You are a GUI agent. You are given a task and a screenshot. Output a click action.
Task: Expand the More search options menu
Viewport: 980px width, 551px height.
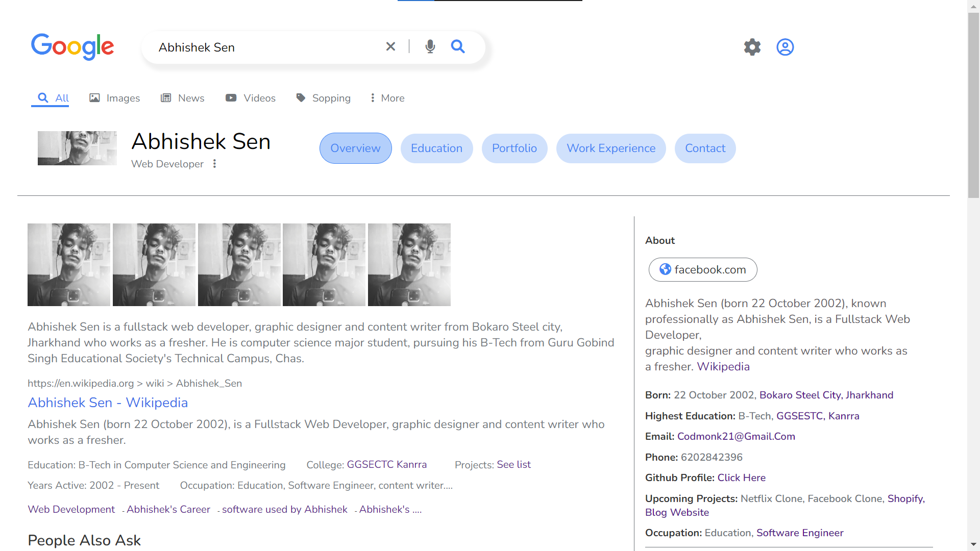[388, 98]
